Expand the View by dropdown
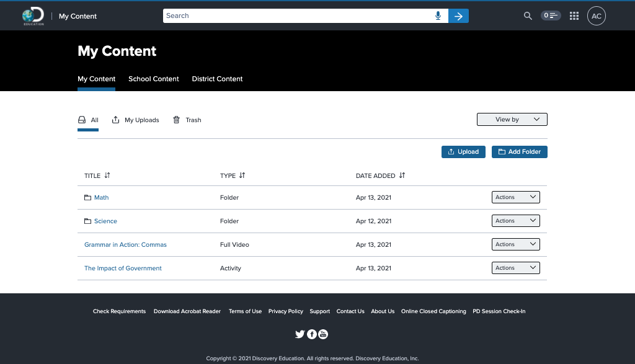 pos(512,120)
